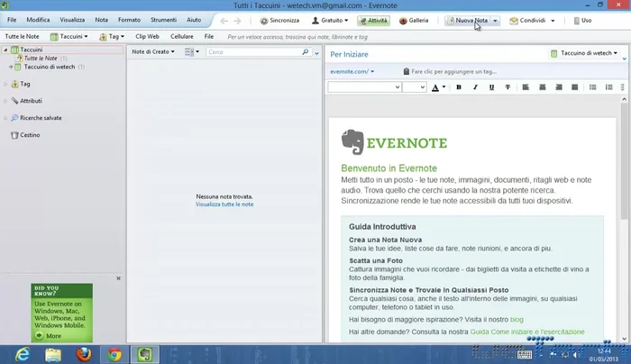Open the font color picker
Screen dimensions: 631x364
click(438, 87)
